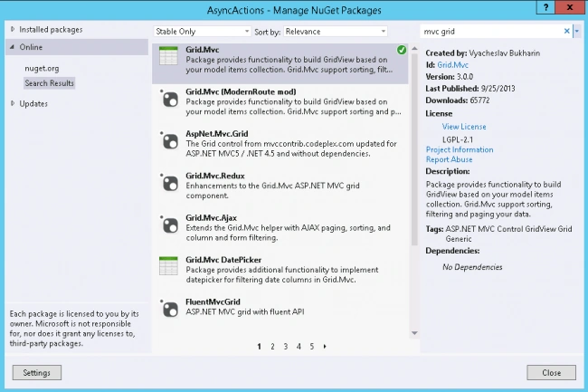This screenshot has width=588, height=392.
Task: Click the Grid.Mvc (ModernRoute mod) package icon
Action: [169, 99]
